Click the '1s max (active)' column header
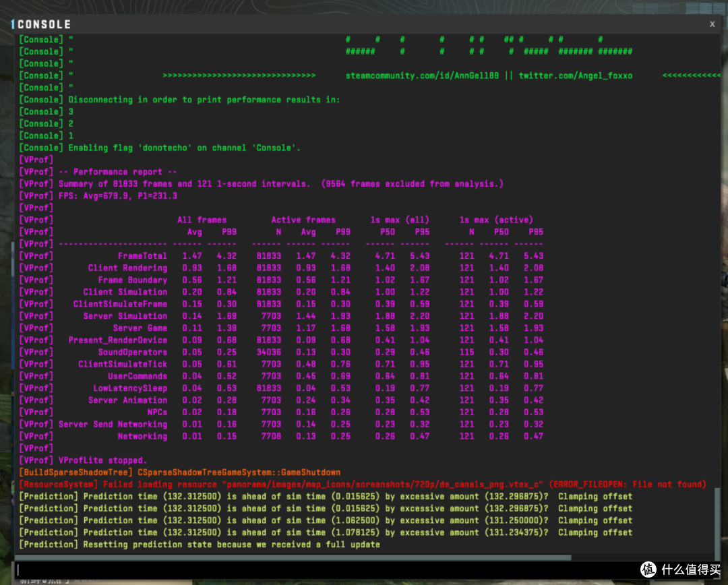This screenshot has width=728, height=585. (496, 220)
